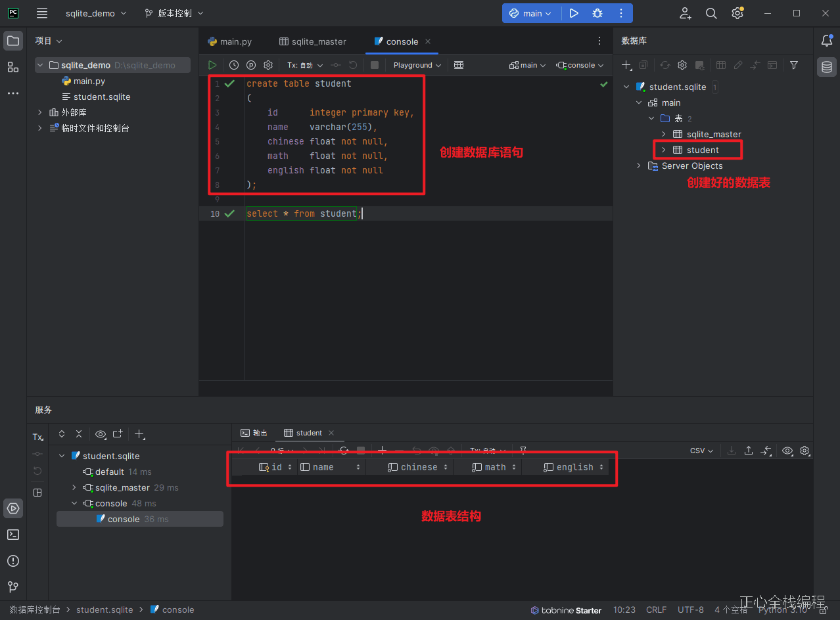The width and height of the screenshot is (840, 620).
Task: Run the main configuration with play button
Action: coord(574,13)
